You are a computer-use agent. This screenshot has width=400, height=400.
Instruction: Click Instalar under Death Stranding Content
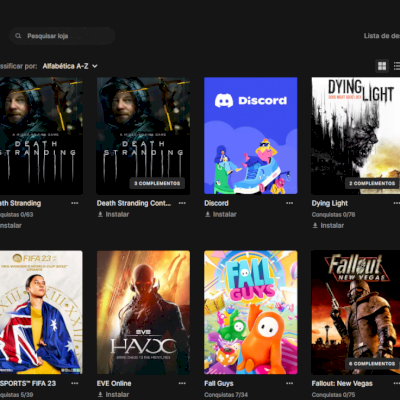[113, 214]
